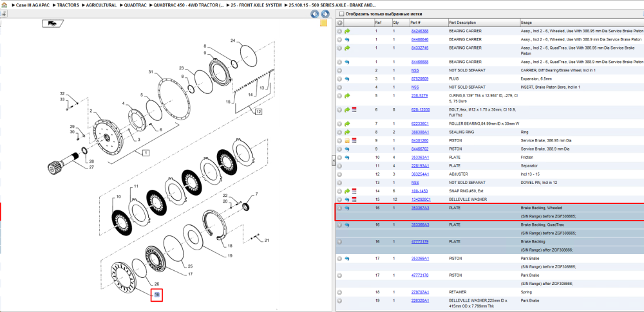This screenshot has width=644, height=312.
Task: Click the 'Brake Backing, QuadTrac' usage text
Action: [x=541, y=225]
